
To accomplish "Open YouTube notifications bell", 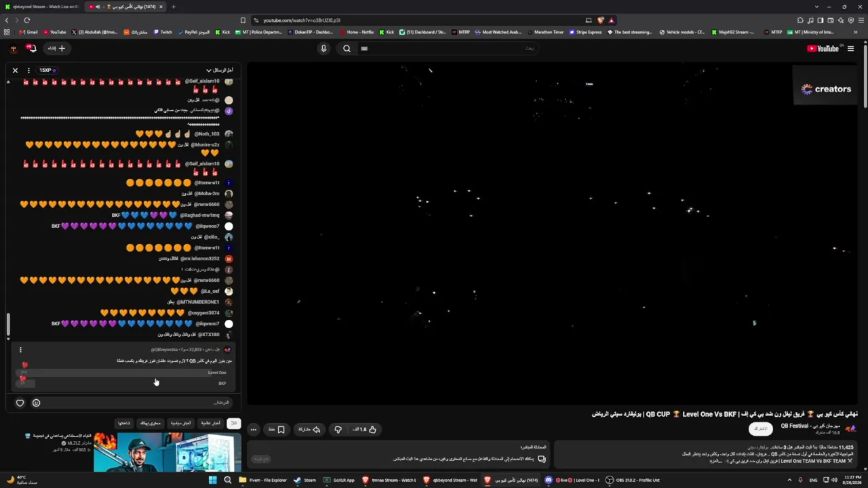I will [x=31, y=48].
